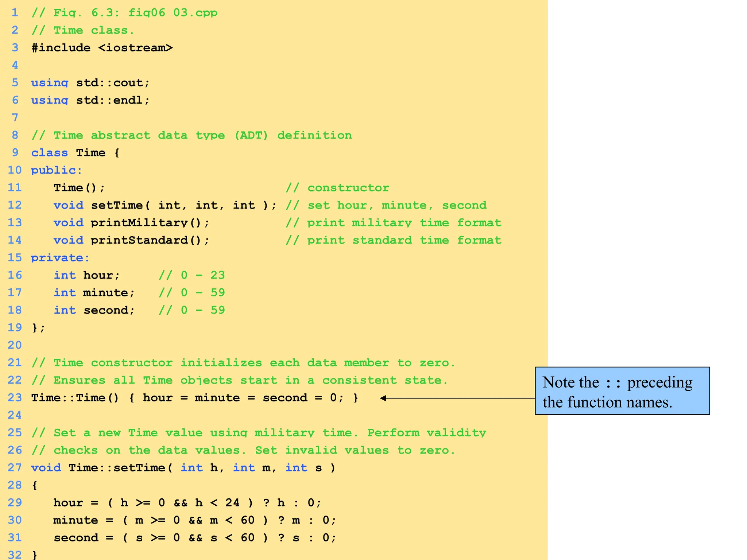Click the arrowhead pointing at line 23
The height and width of the screenshot is (560, 747).
click(383, 398)
